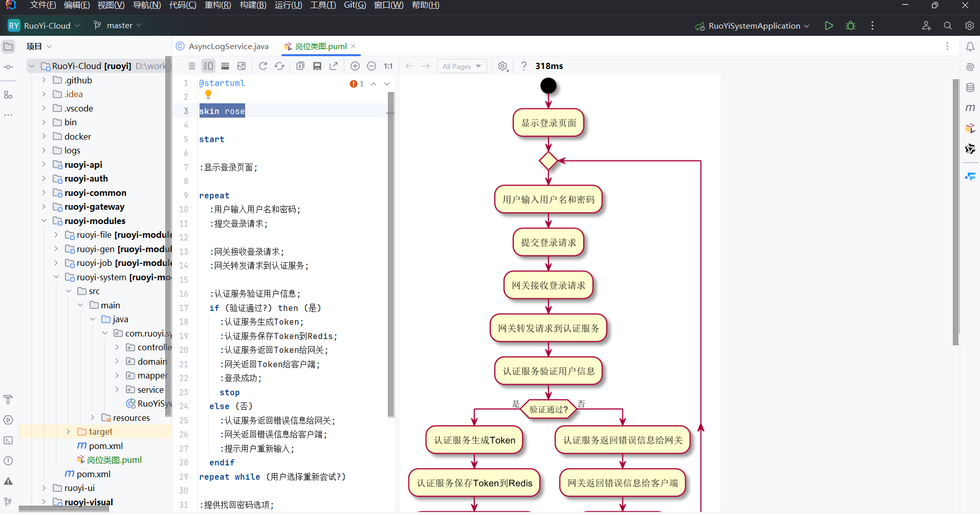Open PlantUML diagram settings gear

click(x=503, y=66)
